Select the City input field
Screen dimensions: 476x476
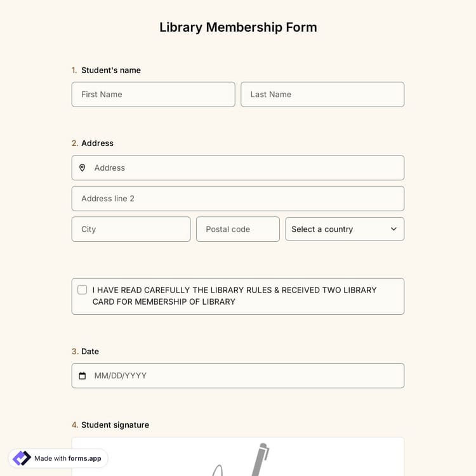click(x=131, y=229)
